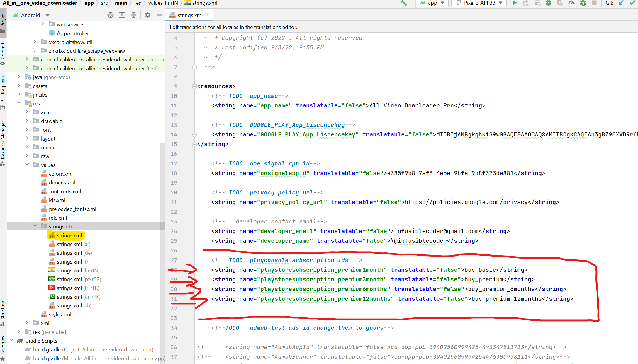The height and width of the screenshot is (364, 638).
Task: Click Attach Debugger to Android Process icon
Action: 583,3
